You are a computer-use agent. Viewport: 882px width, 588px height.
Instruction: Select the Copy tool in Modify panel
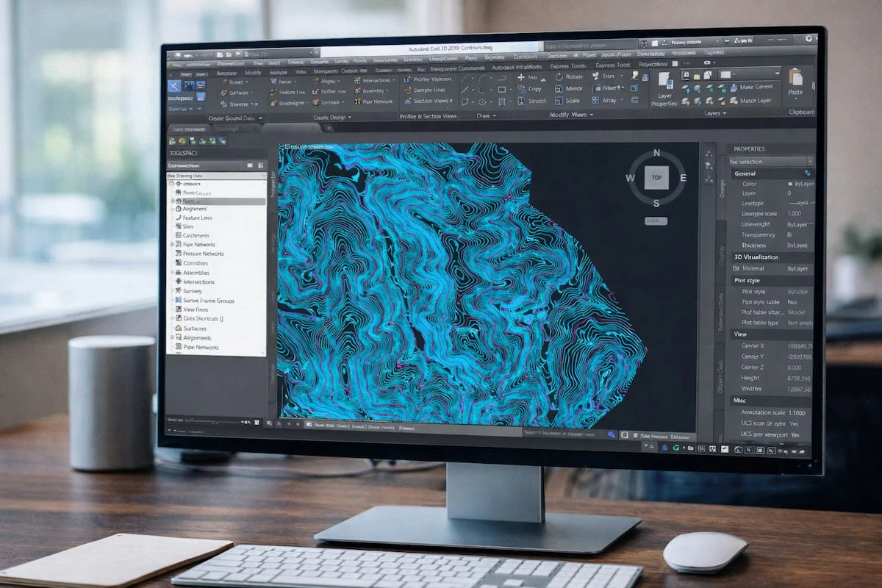pyautogui.click(x=530, y=89)
